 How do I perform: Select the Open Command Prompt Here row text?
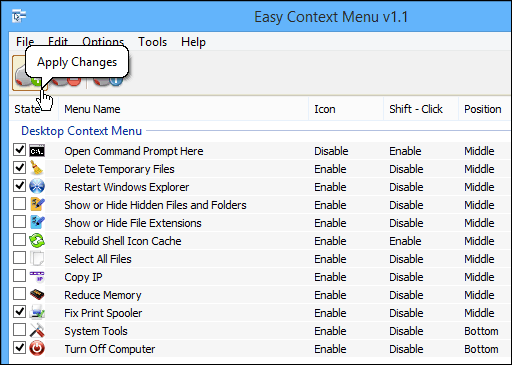(x=134, y=151)
